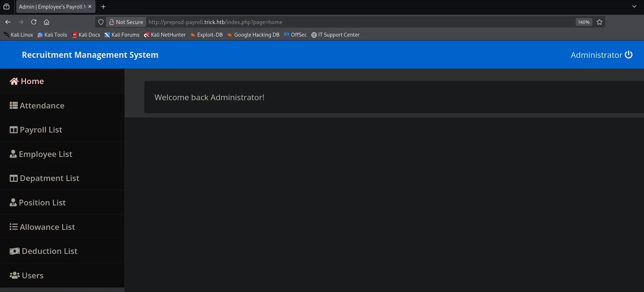Open the Attendance menu item
The width and height of the screenshot is (644, 292).
click(62, 106)
